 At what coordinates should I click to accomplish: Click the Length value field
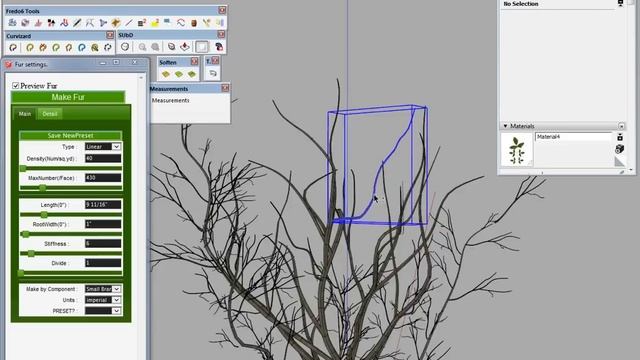click(x=103, y=204)
